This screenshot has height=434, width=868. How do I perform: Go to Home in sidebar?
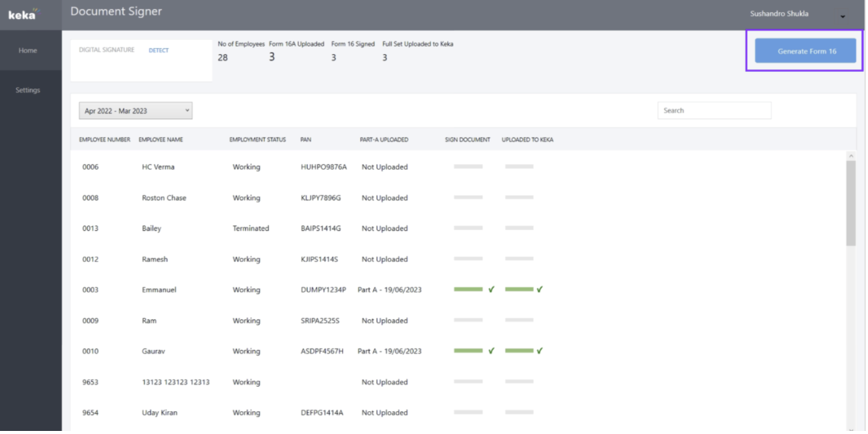tap(28, 50)
